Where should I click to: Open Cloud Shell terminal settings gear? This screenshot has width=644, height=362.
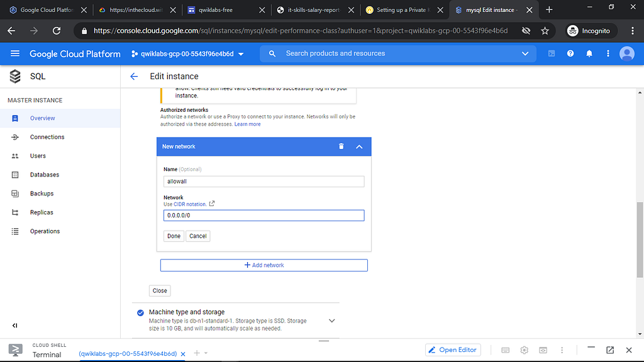pos(524,350)
